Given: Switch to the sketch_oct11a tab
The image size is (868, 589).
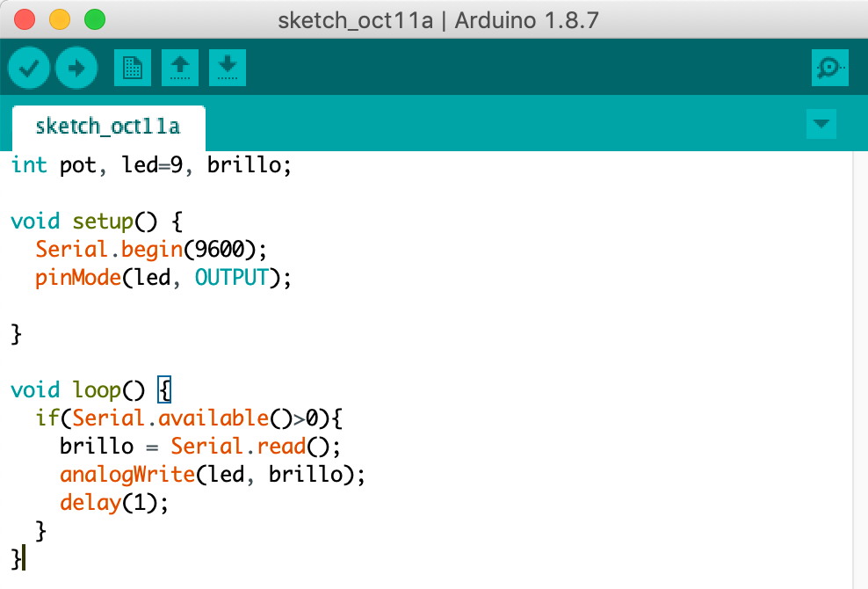Looking at the screenshot, I should (x=107, y=127).
